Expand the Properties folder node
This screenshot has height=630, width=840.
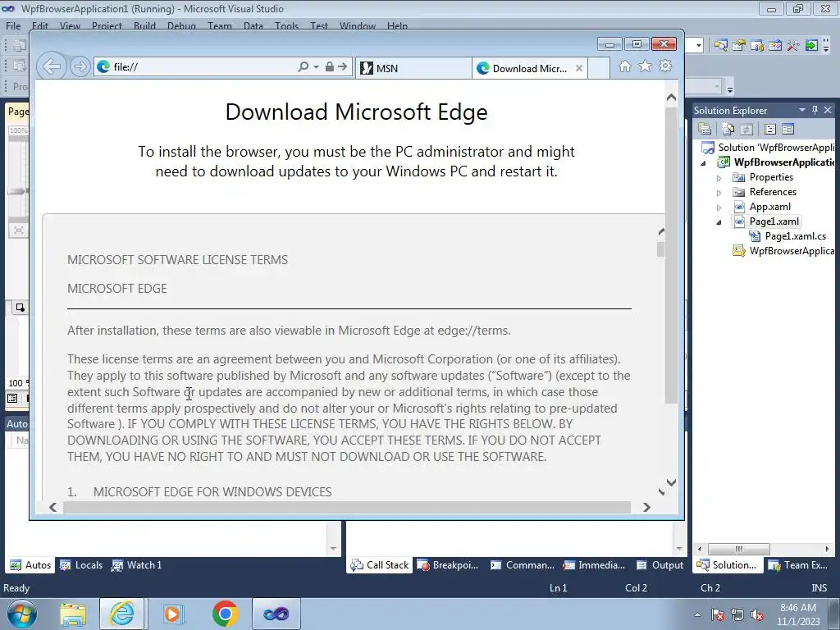click(719, 178)
